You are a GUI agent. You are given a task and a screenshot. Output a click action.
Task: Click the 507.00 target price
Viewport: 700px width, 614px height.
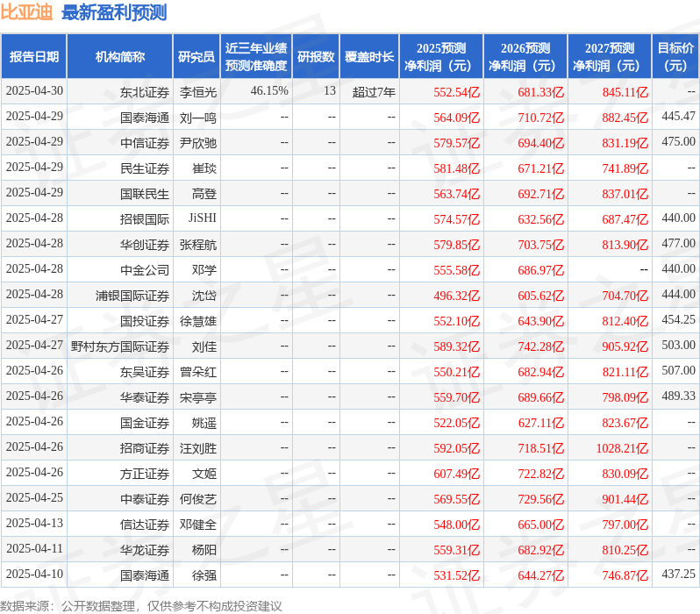tap(679, 371)
